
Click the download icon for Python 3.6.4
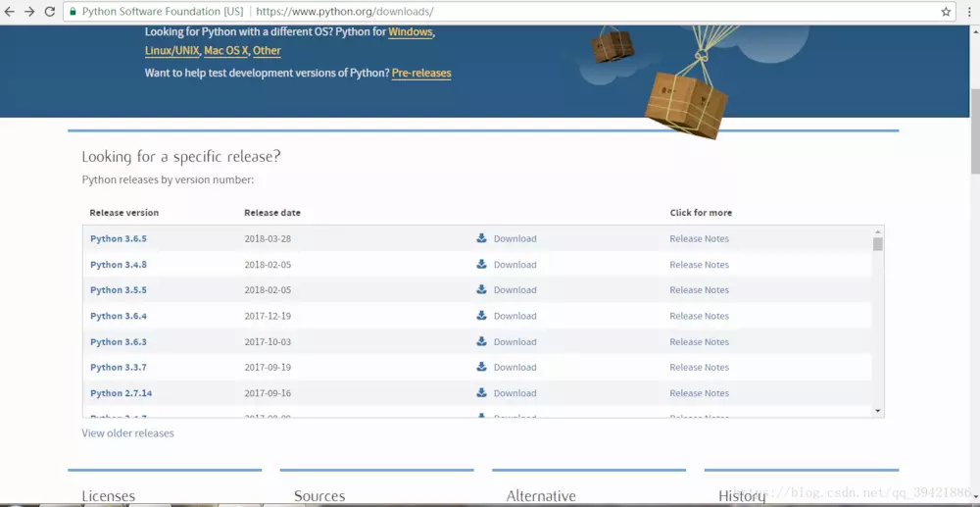[x=481, y=315]
